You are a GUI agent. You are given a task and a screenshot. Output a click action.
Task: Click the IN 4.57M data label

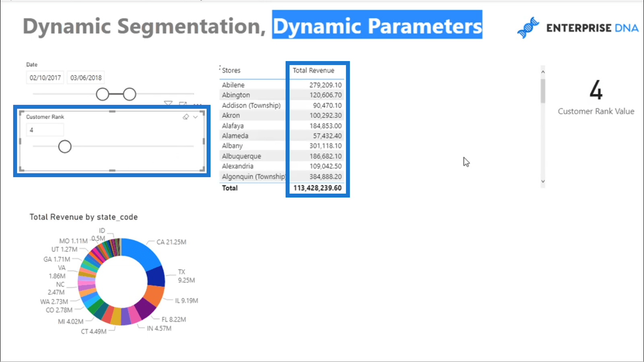(159, 328)
